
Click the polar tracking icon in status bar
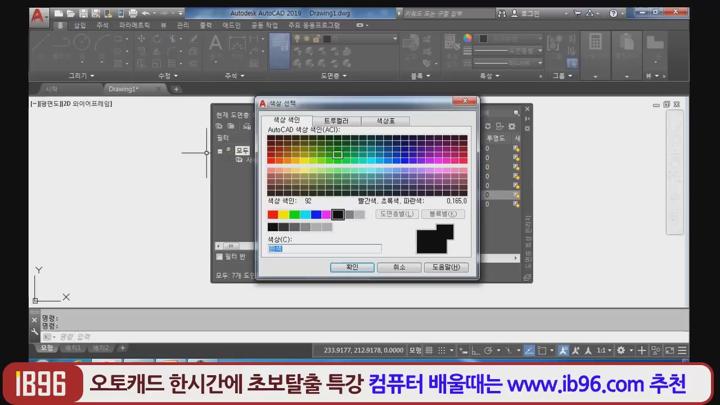[x=488, y=350]
